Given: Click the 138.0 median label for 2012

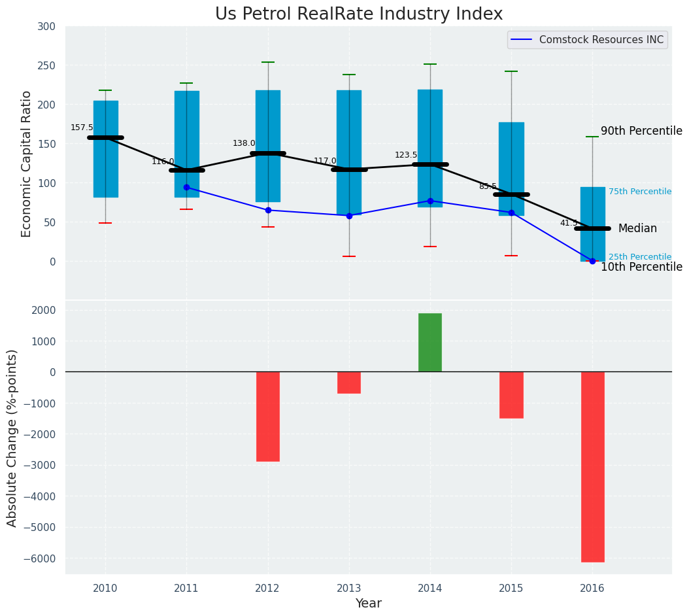Looking at the screenshot, I should tap(244, 143).
